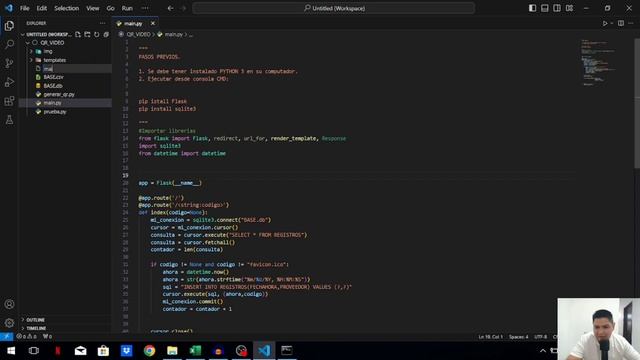640x360 pixels.
Task: Refresh the Explorer file tree
Action: coord(97,35)
